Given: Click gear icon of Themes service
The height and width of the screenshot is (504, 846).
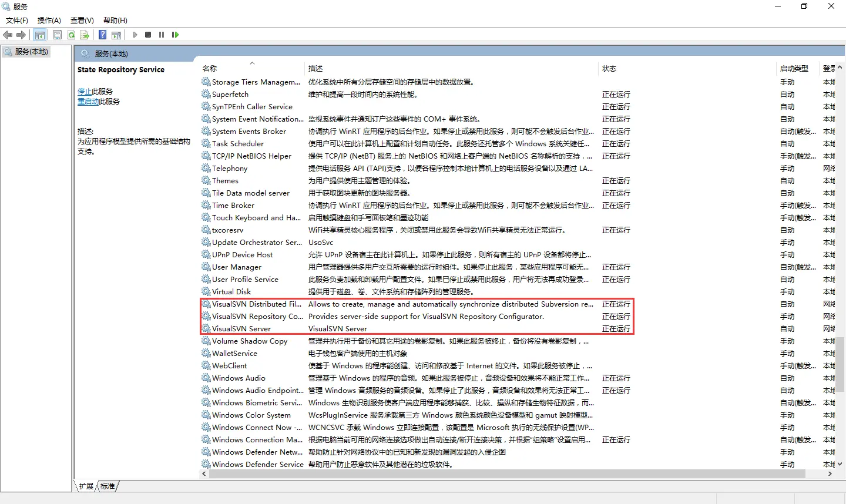Looking at the screenshot, I should [x=206, y=180].
